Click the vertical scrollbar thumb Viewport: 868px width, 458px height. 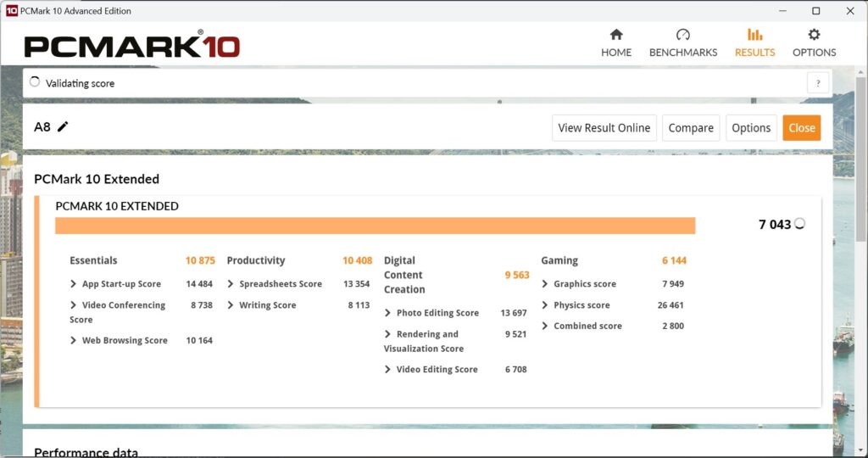click(x=860, y=159)
